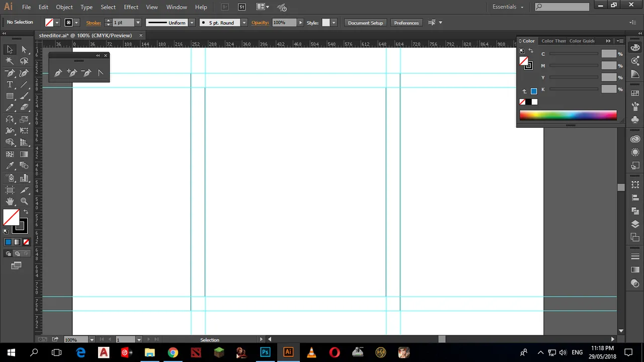This screenshot has width=644, height=362.
Task: Switch to the steeditor.ai document tab
Action: [x=86, y=35]
